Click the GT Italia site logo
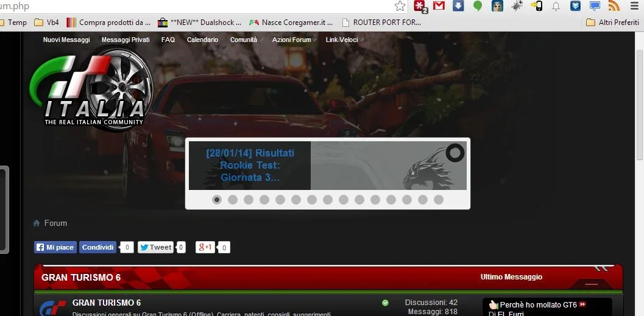The height and width of the screenshot is (316, 644). coord(91,89)
